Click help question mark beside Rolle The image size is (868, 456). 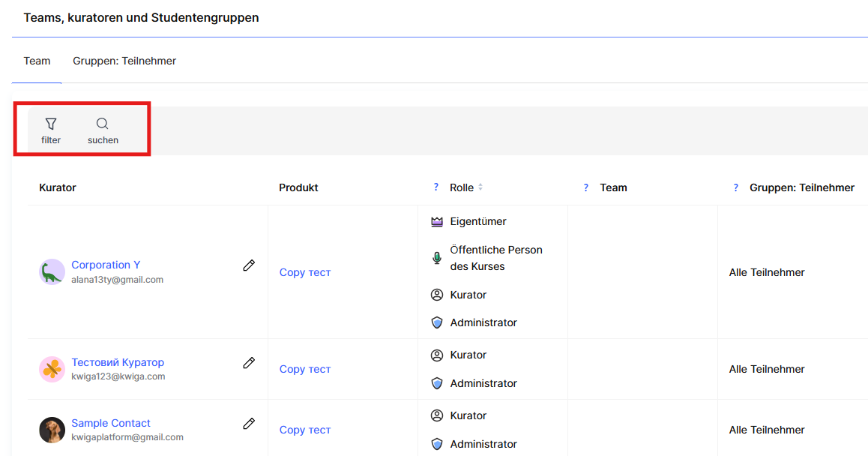436,187
